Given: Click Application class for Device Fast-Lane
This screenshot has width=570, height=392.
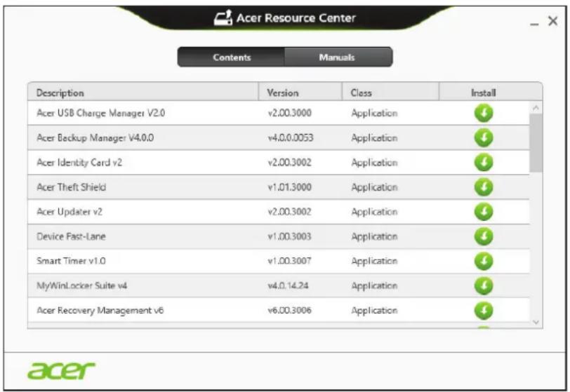Looking at the screenshot, I should [374, 237].
